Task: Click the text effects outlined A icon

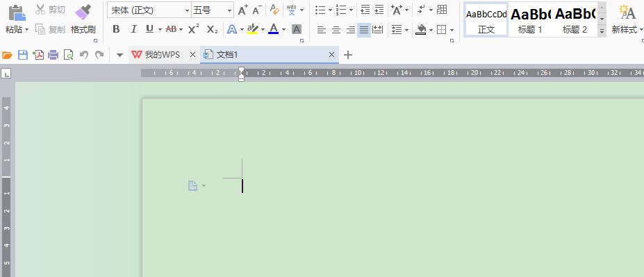Action: point(232,29)
